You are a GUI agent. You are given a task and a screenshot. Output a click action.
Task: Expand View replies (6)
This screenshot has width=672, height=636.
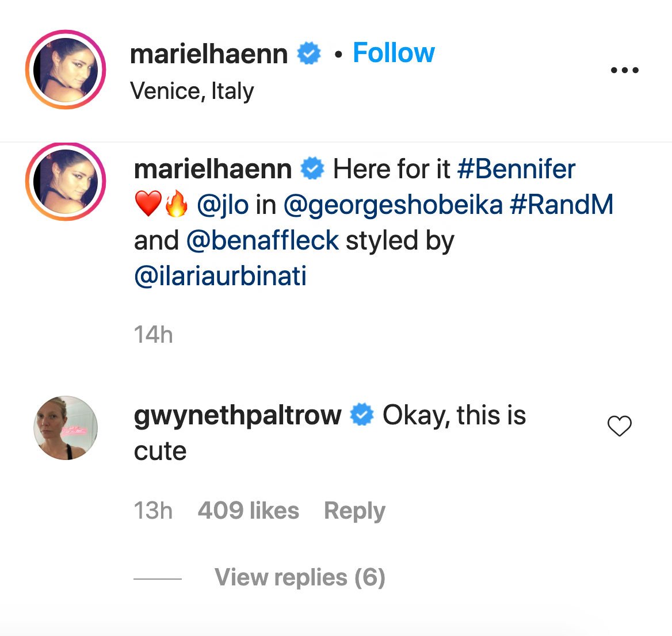pyautogui.click(x=299, y=577)
